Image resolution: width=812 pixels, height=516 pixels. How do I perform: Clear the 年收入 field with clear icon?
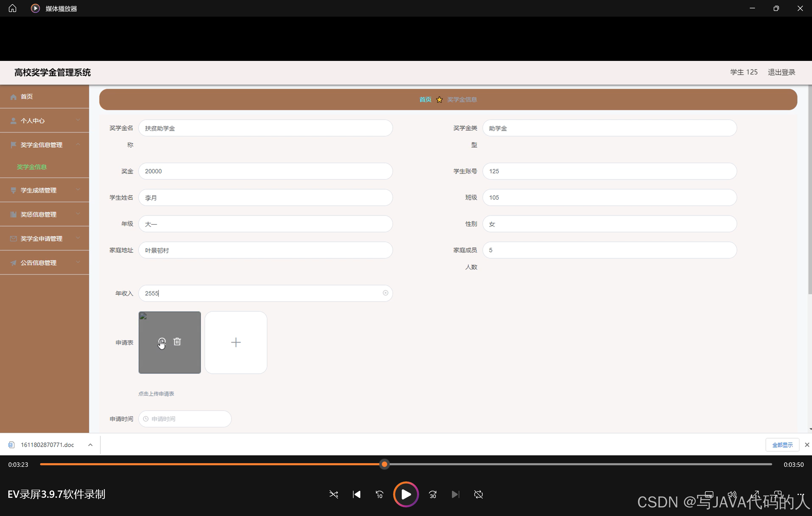pos(385,293)
